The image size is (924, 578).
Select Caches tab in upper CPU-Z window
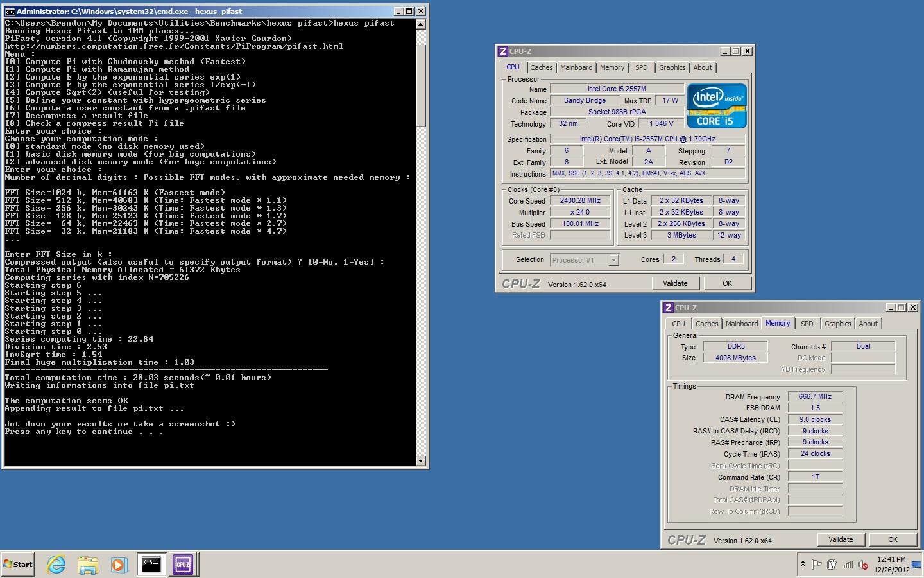click(x=541, y=67)
